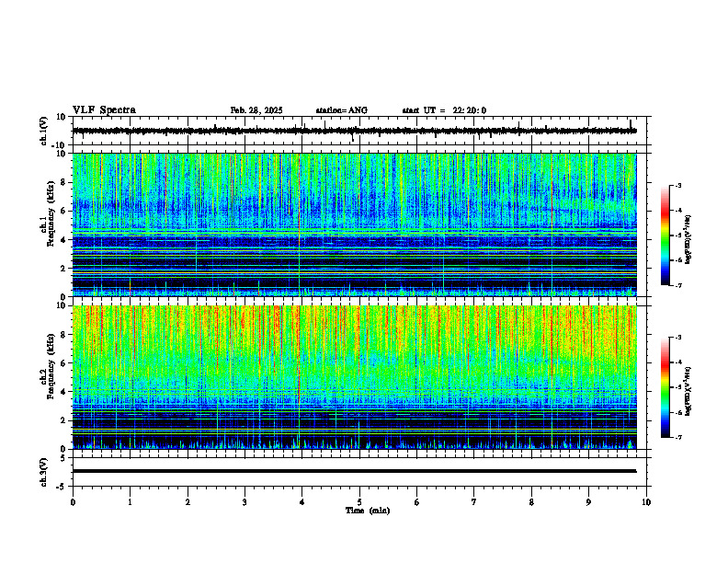Viewport: 728px width, 563px height.
Task: Click the ch.1 spectrogram color scale bar
Action: 665,236
